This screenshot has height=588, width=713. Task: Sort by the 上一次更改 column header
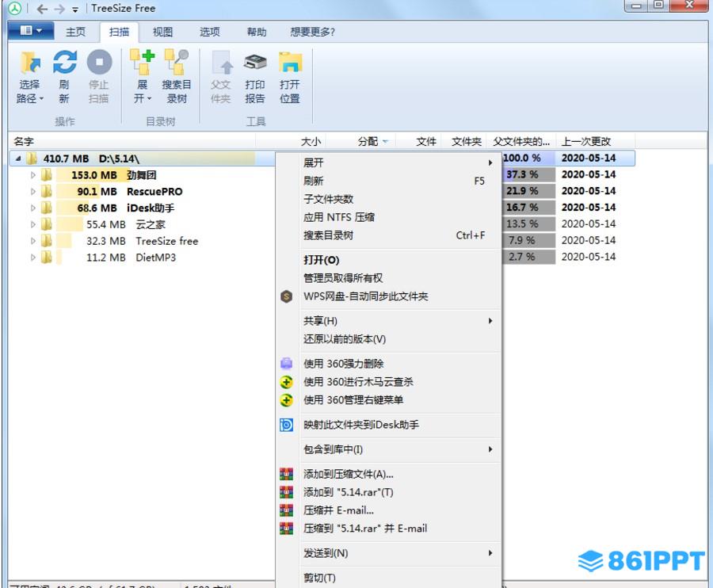coord(596,141)
